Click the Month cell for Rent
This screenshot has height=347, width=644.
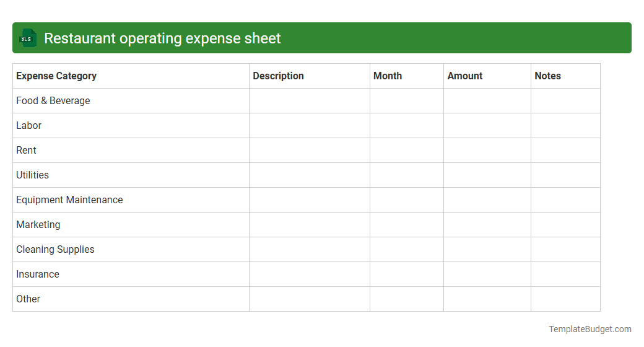coord(407,150)
